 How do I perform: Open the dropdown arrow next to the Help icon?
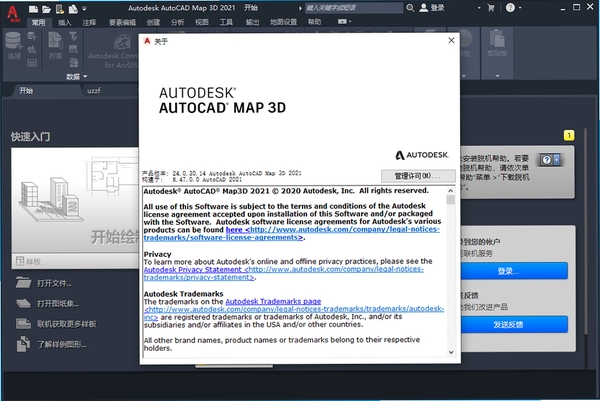(520, 8)
